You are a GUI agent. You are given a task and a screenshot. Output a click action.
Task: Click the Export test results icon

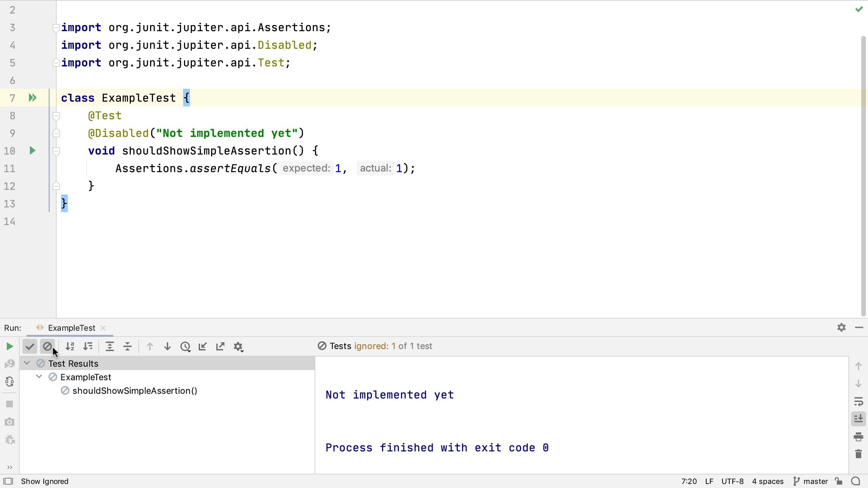(x=220, y=346)
